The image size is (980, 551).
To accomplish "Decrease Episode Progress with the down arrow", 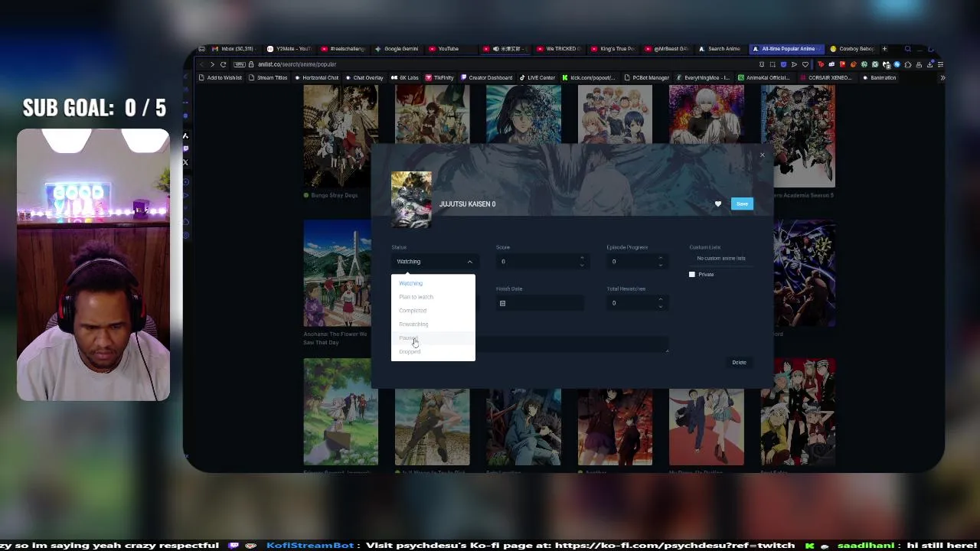I will tap(660, 265).
